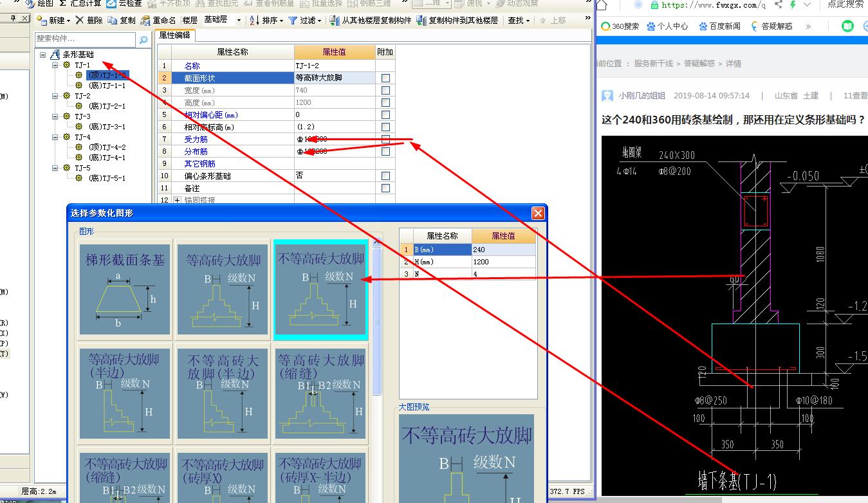Click the 复制 (Copy) component icon

pos(113,21)
